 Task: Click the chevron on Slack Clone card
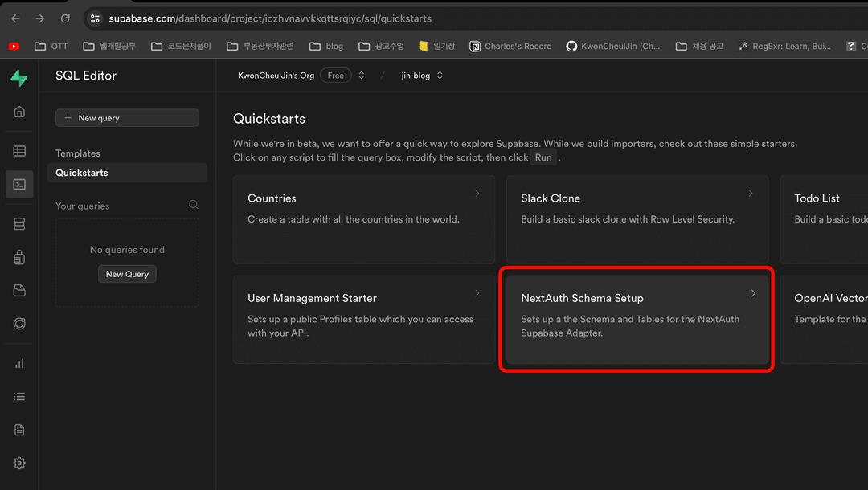751,193
